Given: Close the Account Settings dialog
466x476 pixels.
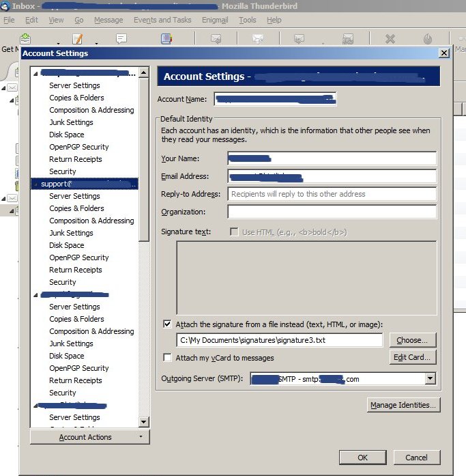Looking at the screenshot, I should coord(444,53).
